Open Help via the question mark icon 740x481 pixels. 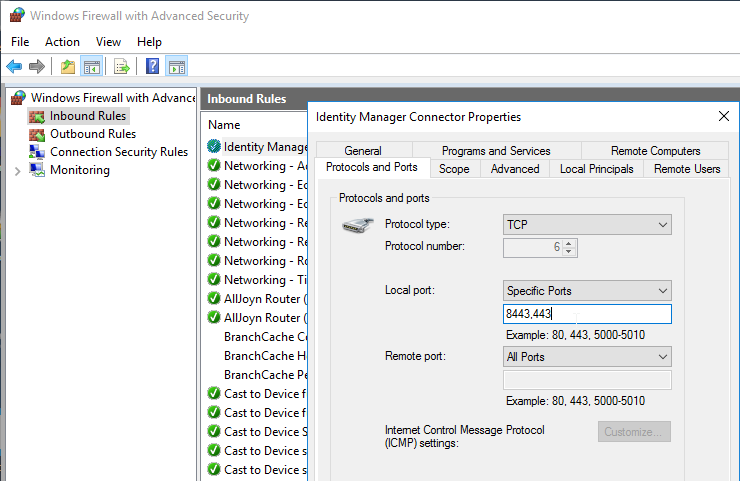152,66
